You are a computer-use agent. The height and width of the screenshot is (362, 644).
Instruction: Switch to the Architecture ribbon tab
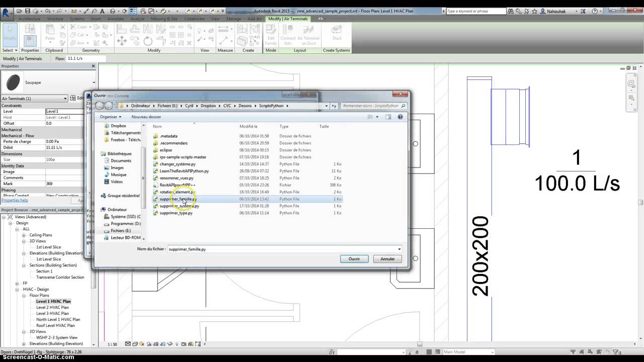[x=29, y=19]
